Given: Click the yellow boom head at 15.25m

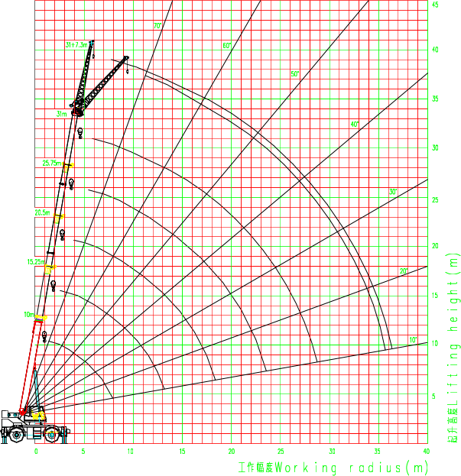Looking at the screenshot, I should point(50,269).
